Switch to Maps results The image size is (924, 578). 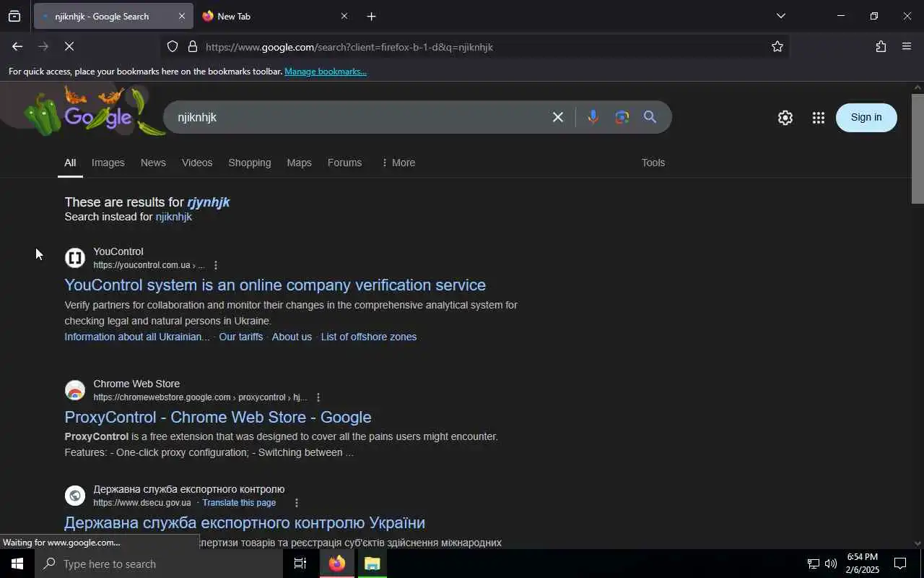click(x=299, y=163)
